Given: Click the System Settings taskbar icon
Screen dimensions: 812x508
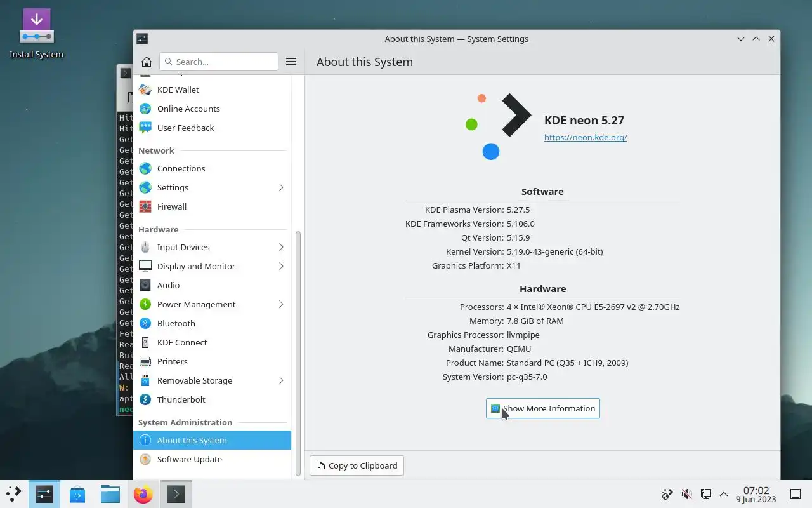Looking at the screenshot, I should [x=44, y=493].
